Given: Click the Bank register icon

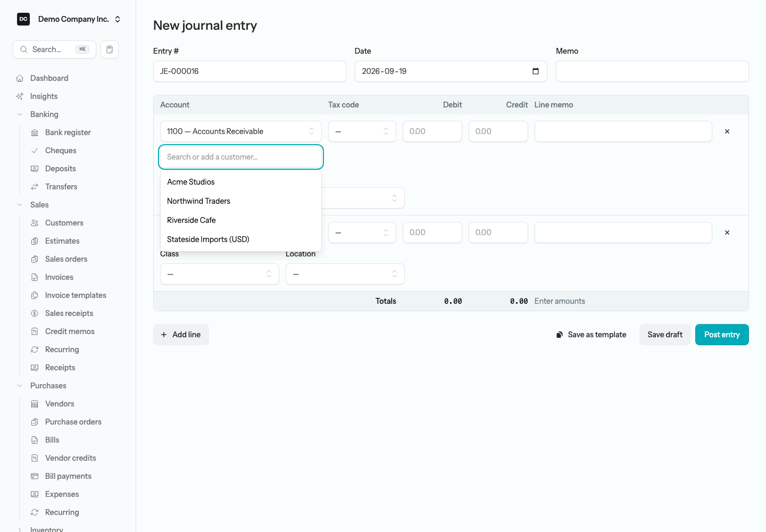Looking at the screenshot, I should pos(35,132).
